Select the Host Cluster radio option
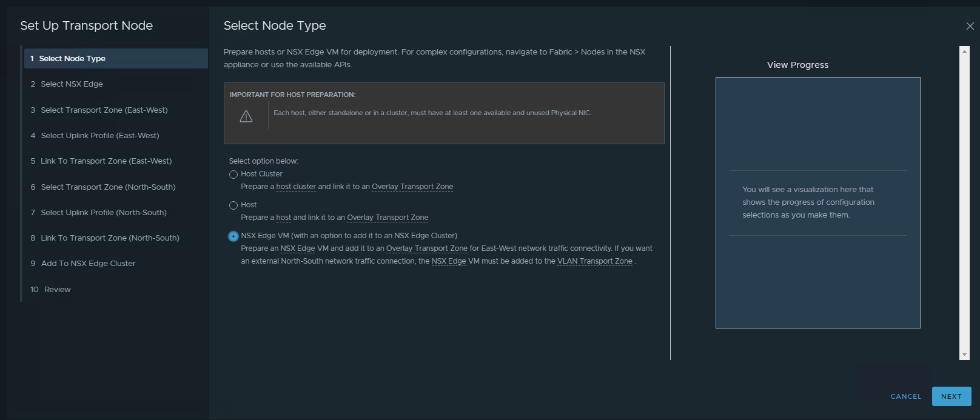Screen dimensions: 980x420 pos(233,175)
